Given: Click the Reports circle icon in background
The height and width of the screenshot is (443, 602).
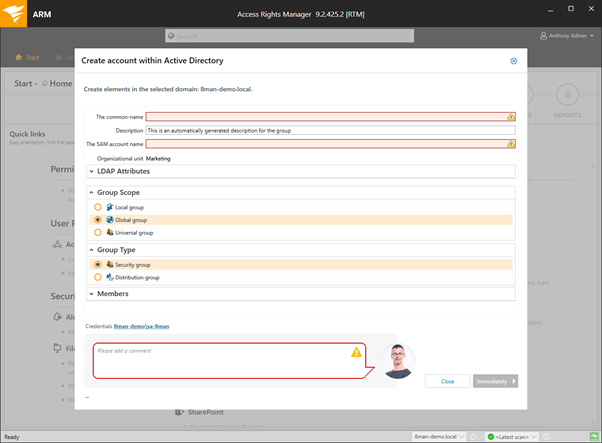Looking at the screenshot, I should [x=567, y=94].
